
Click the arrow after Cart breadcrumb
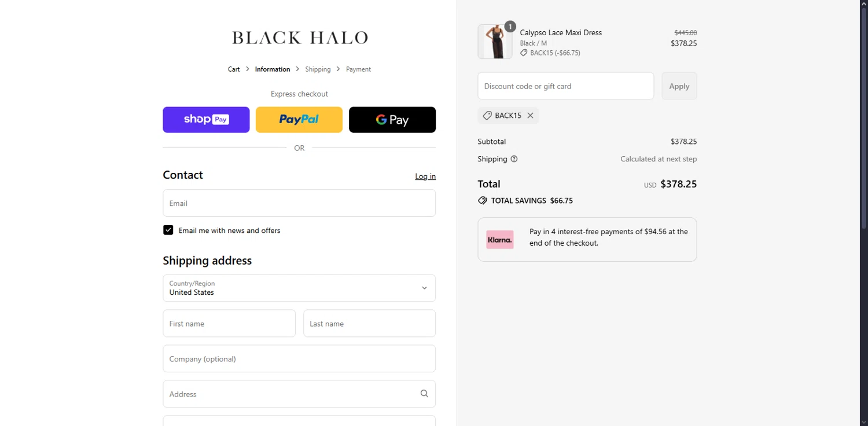pyautogui.click(x=248, y=69)
